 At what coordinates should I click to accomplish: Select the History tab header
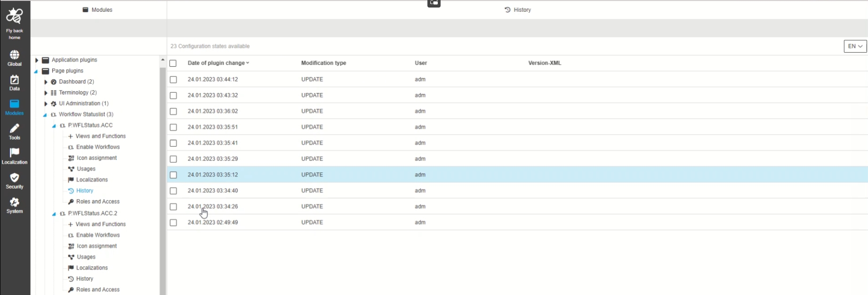[x=517, y=9]
